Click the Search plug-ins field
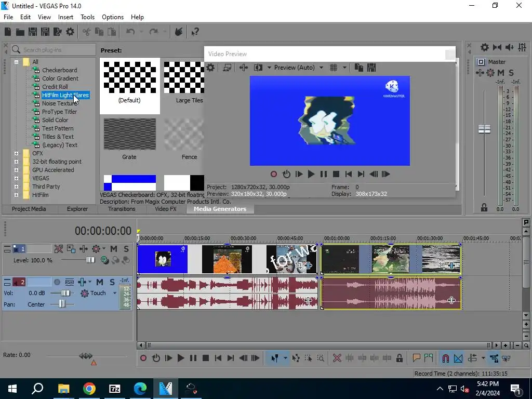The width and height of the screenshot is (532, 399). tap(54, 50)
